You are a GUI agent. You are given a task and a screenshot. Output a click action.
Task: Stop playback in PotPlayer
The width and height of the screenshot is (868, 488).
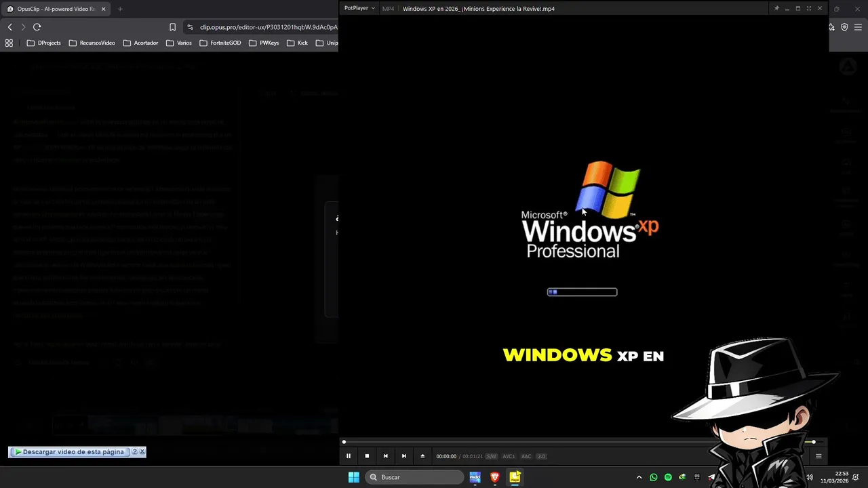click(367, 456)
